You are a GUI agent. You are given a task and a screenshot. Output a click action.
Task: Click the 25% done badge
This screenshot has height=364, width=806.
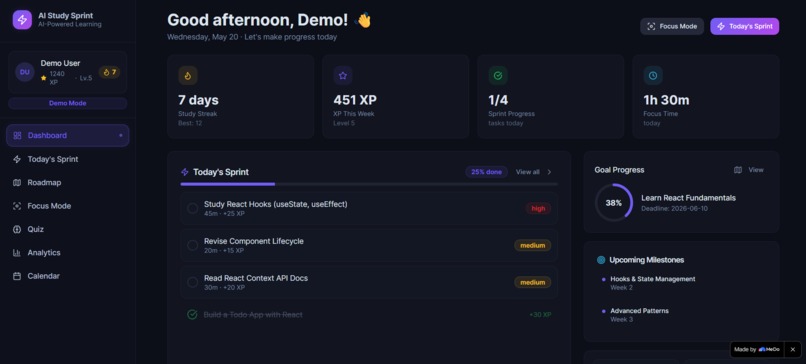(486, 172)
